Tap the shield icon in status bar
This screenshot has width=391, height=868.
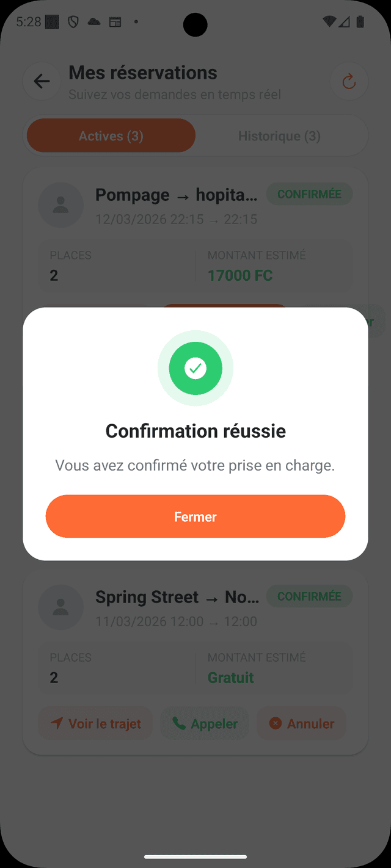click(x=73, y=23)
